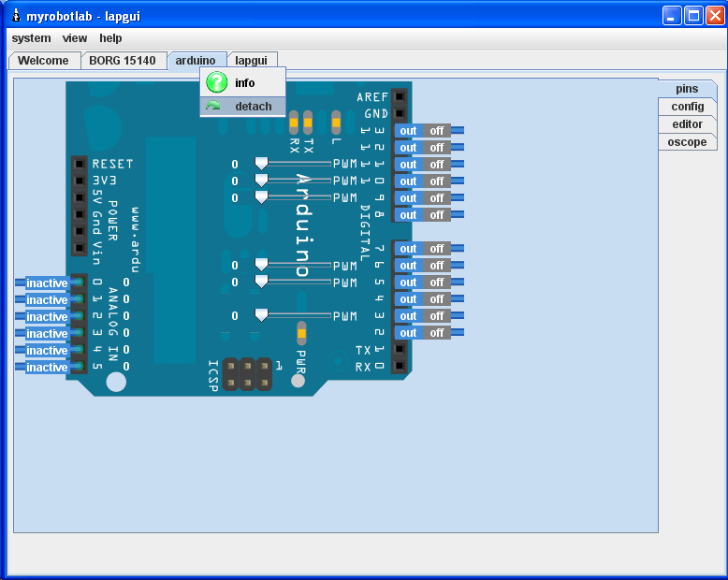The width and height of the screenshot is (728, 580).
Task: Toggle pin 7 off state button
Action: [437, 249]
